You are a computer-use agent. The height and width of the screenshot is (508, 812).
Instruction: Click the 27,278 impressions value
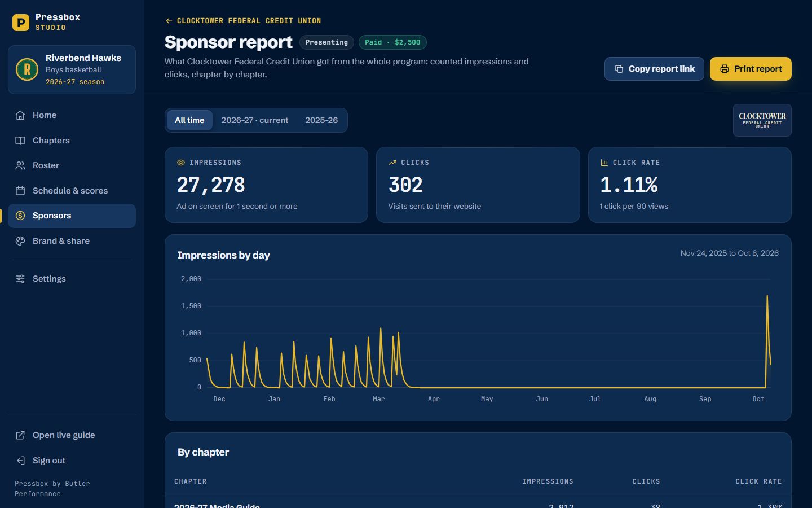coord(211,185)
